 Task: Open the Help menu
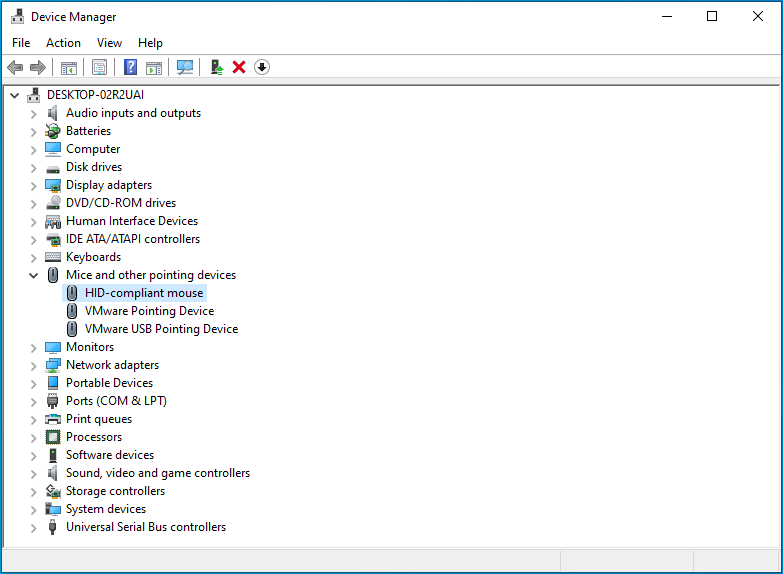[150, 43]
